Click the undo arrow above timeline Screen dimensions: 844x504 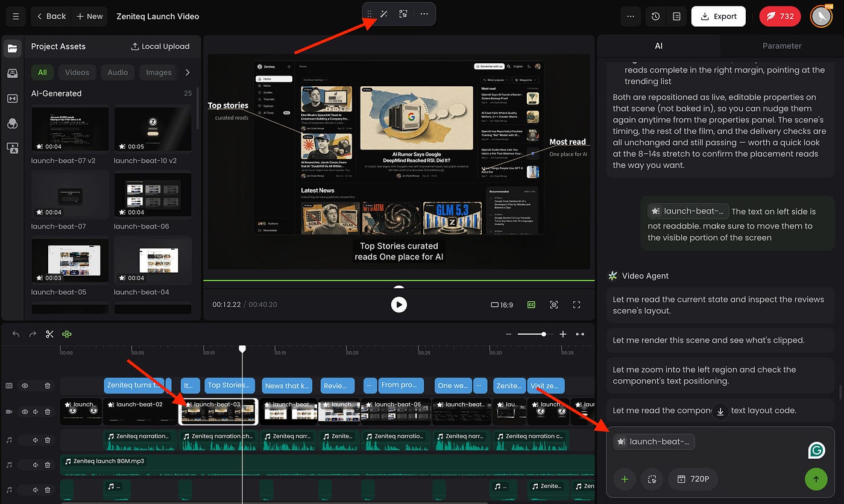16,334
